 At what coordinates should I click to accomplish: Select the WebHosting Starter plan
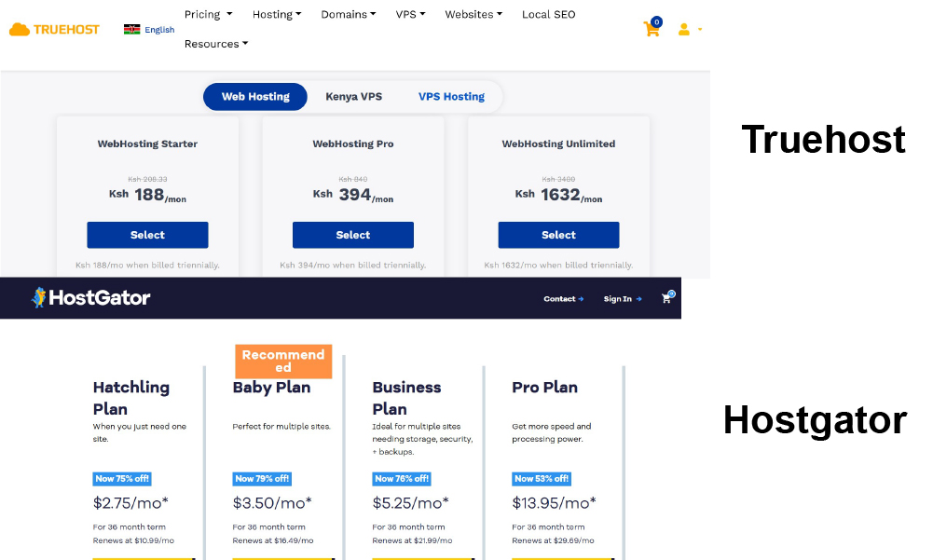146,235
